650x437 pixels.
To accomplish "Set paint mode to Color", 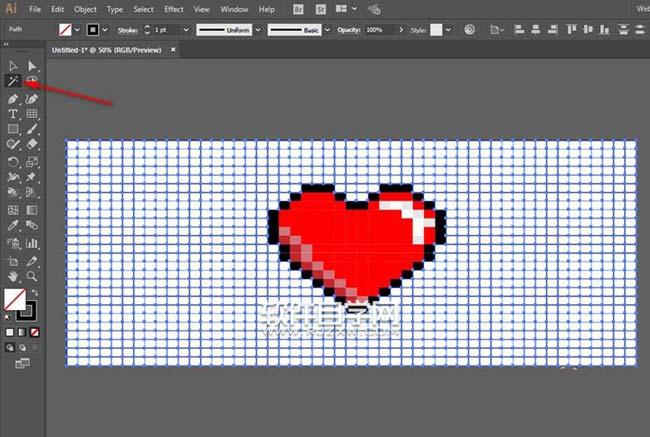I will 10,332.
